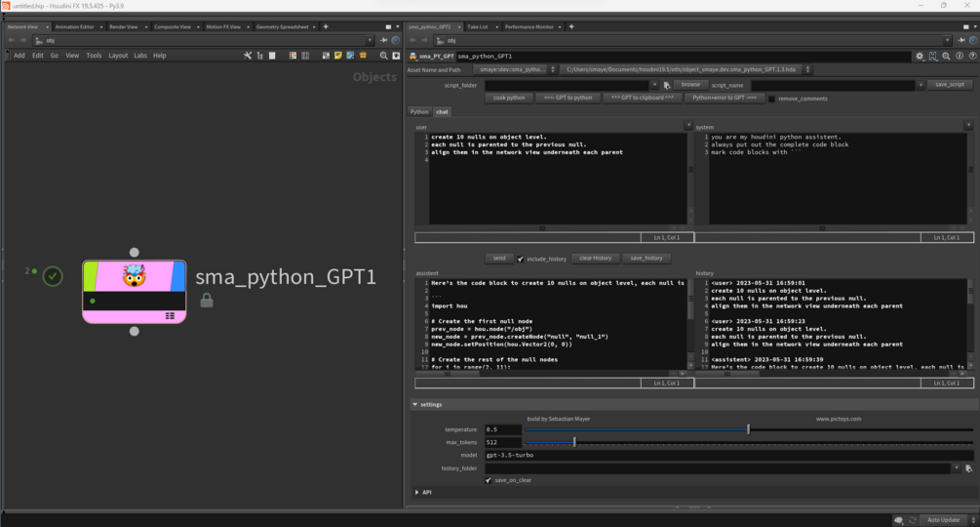Click the cook refresh icon in status bar
Screen dimensions: 980x527
(x=913, y=520)
